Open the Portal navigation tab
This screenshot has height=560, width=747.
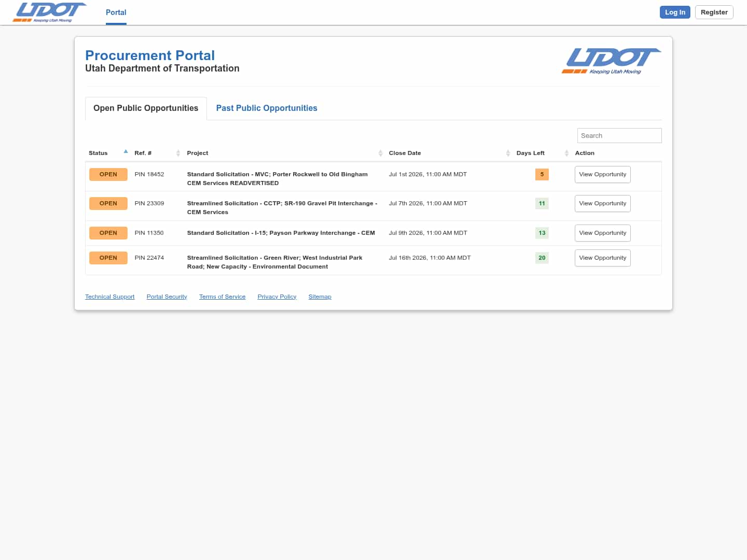coord(116,12)
